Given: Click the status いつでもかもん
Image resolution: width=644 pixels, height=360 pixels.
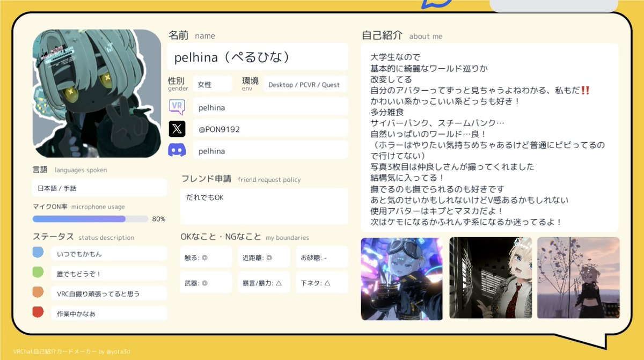Looking at the screenshot, I should coord(109,253).
